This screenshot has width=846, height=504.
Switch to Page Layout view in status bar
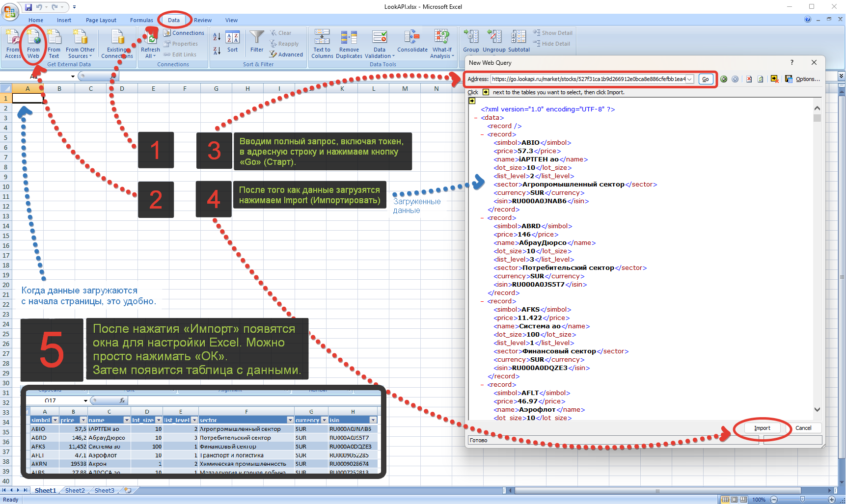pyautogui.click(x=735, y=500)
